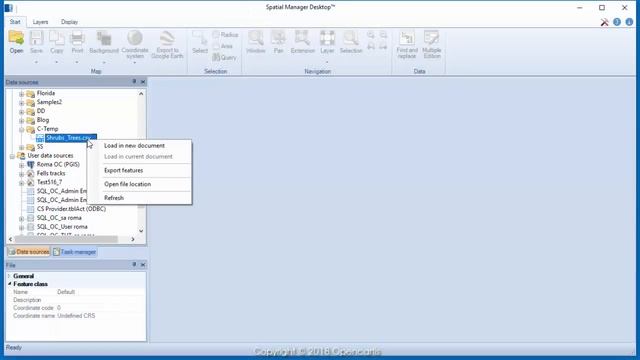Open a map with the Open icon
Viewport: 640px width, 360px height.
(x=16, y=42)
